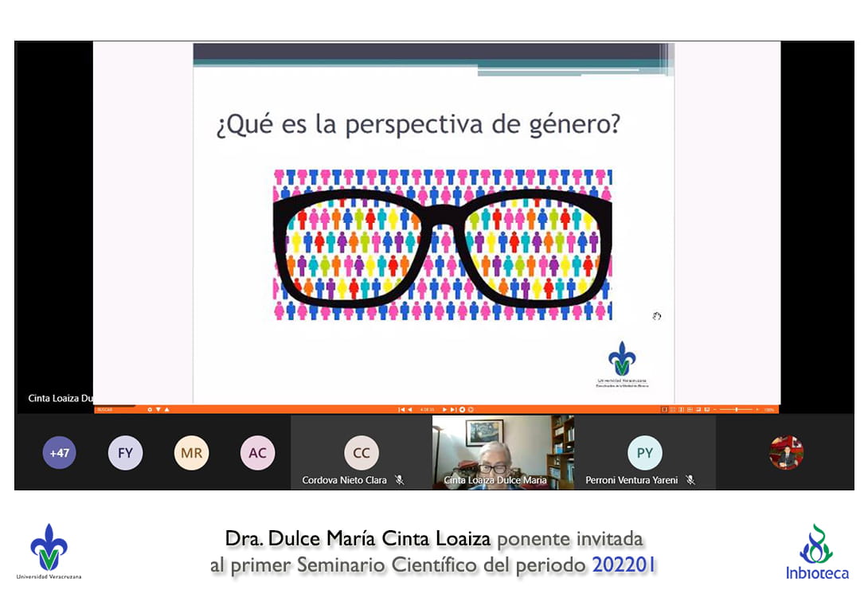Click the glasses image on the slide
868x605 pixels.
(442, 245)
